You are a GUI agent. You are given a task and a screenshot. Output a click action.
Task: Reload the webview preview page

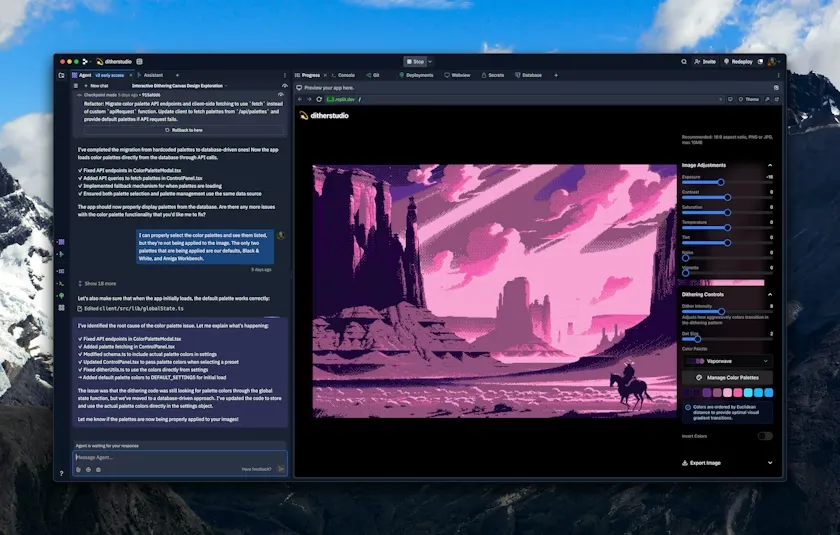(x=319, y=99)
